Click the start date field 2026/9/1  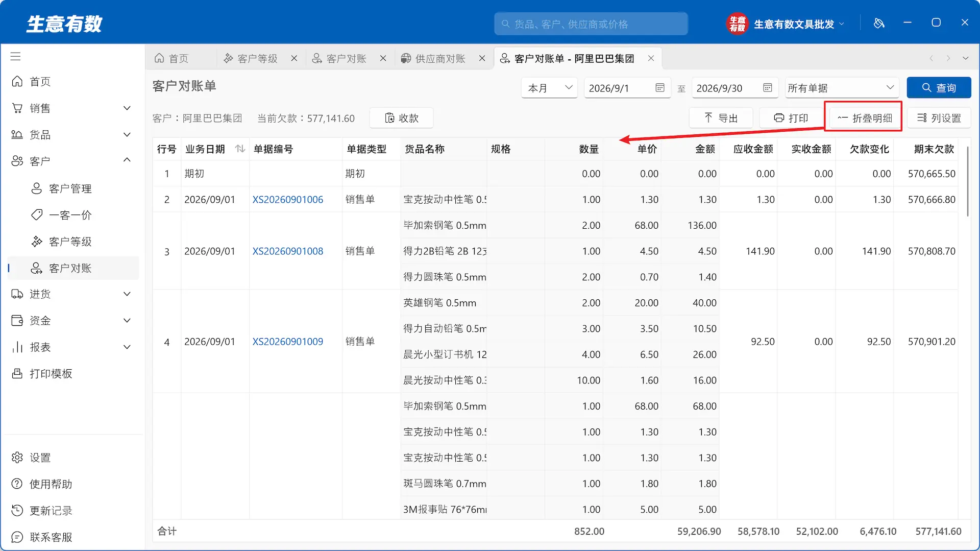coord(627,88)
